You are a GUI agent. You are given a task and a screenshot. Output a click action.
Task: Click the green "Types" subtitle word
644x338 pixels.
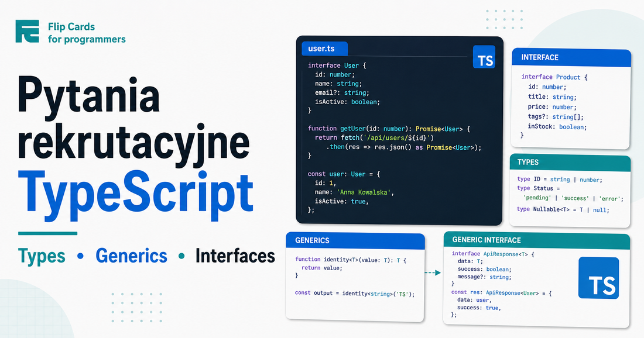point(42,256)
